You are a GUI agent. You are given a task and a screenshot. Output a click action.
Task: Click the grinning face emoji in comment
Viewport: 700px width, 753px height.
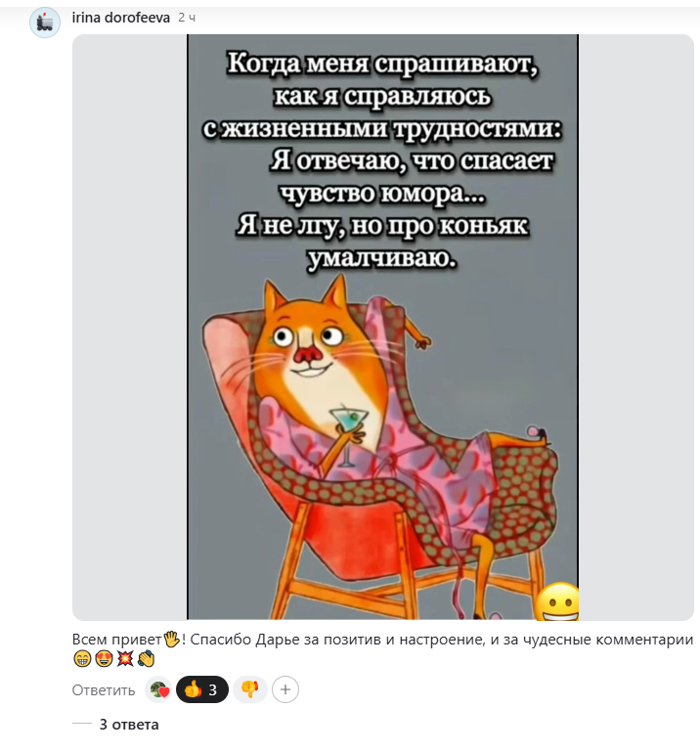pos(82,659)
